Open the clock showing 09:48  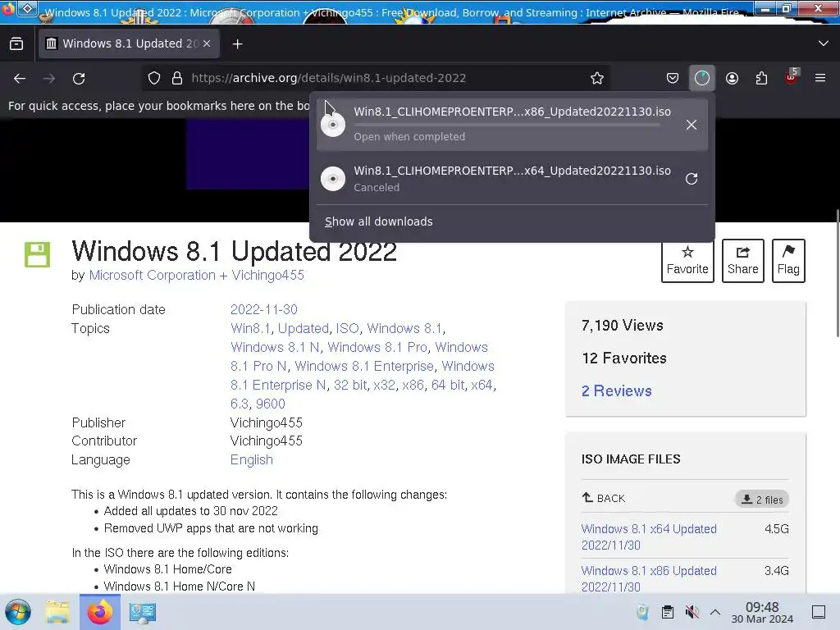coord(762,613)
